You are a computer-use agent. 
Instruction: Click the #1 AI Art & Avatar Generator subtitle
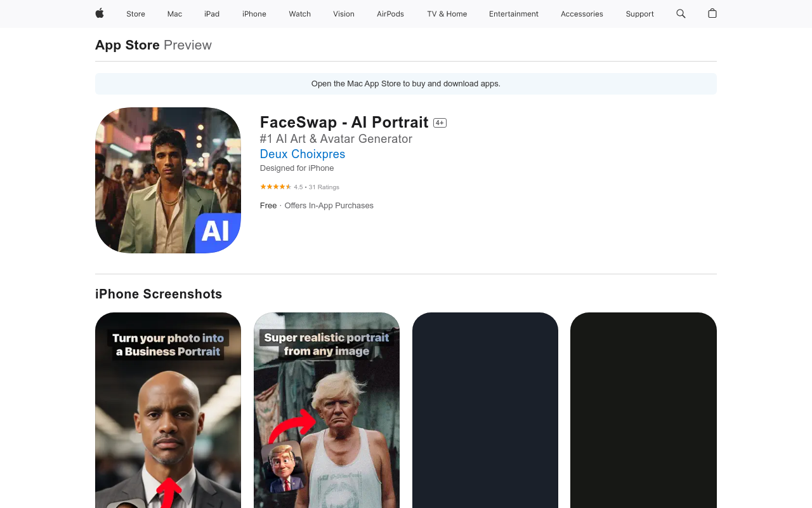(336, 139)
